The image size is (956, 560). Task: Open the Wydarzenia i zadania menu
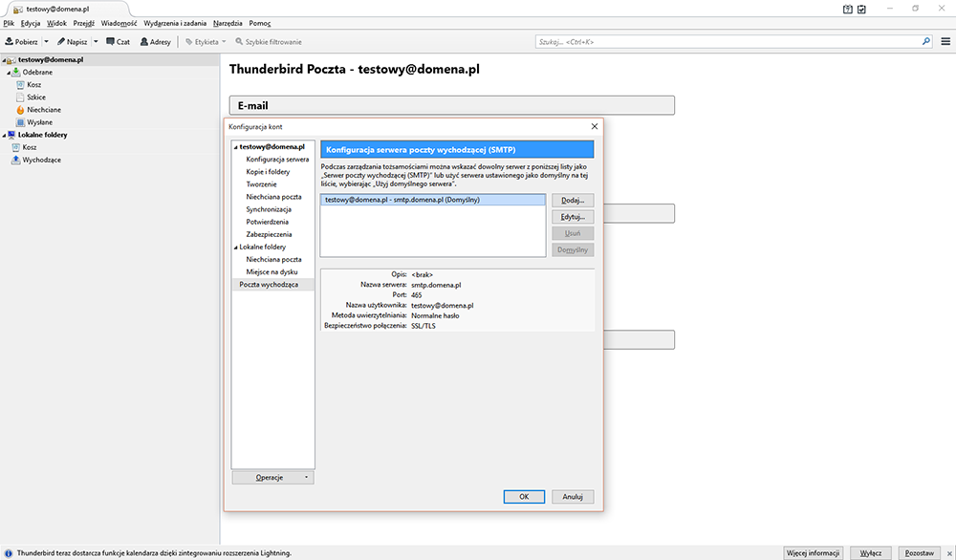pos(175,23)
